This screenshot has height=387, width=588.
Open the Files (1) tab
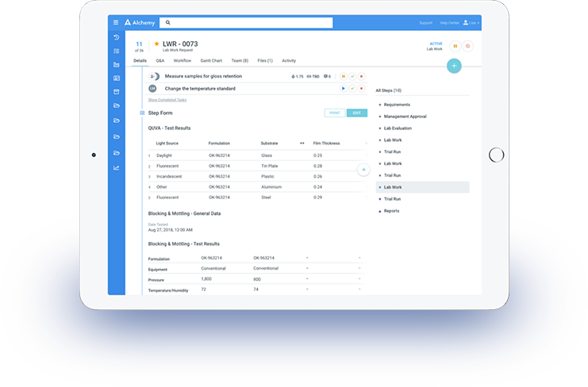click(x=265, y=61)
